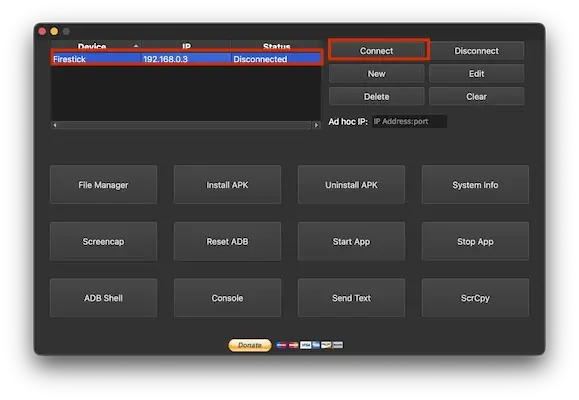
Task: Add a device with New button
Action: tap(376, 73)
